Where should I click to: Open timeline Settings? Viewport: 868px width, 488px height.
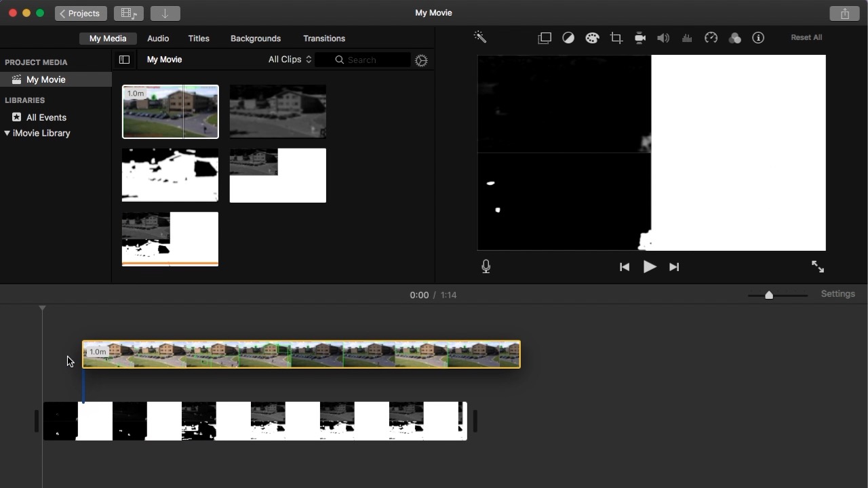click(838, 293)
